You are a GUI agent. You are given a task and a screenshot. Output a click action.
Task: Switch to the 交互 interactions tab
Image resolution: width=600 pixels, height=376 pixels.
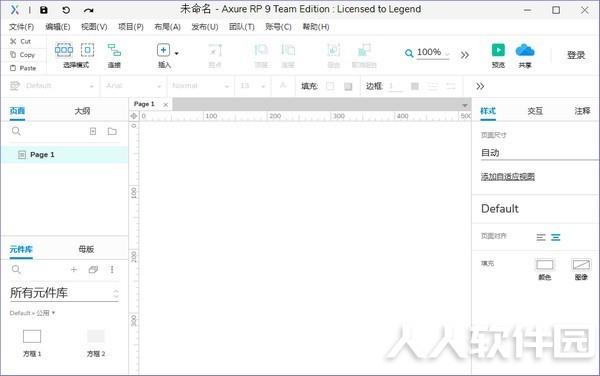(535, 111)
